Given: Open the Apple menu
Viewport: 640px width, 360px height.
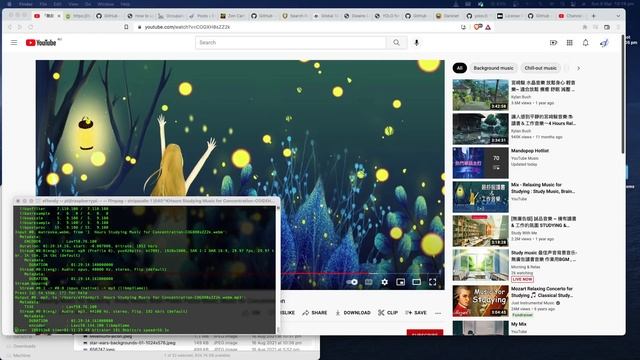Looking at the screenshot, I should [x=9, y=4].
